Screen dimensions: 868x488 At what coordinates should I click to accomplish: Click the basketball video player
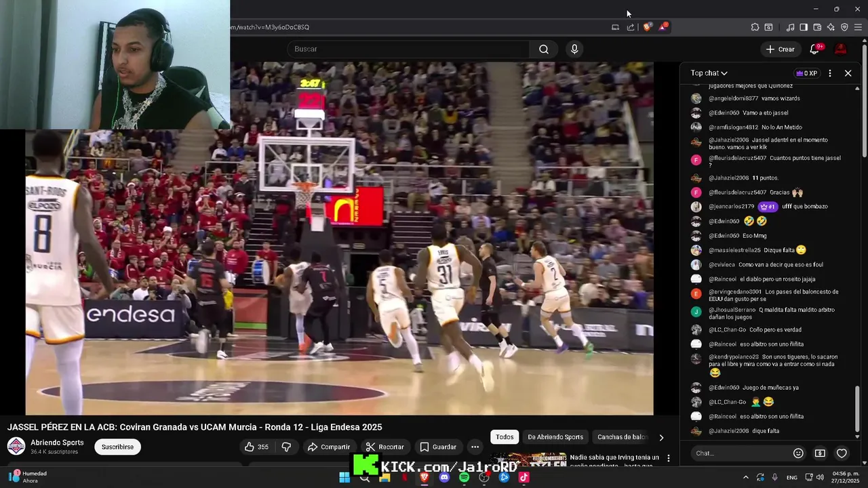(339, 239)
